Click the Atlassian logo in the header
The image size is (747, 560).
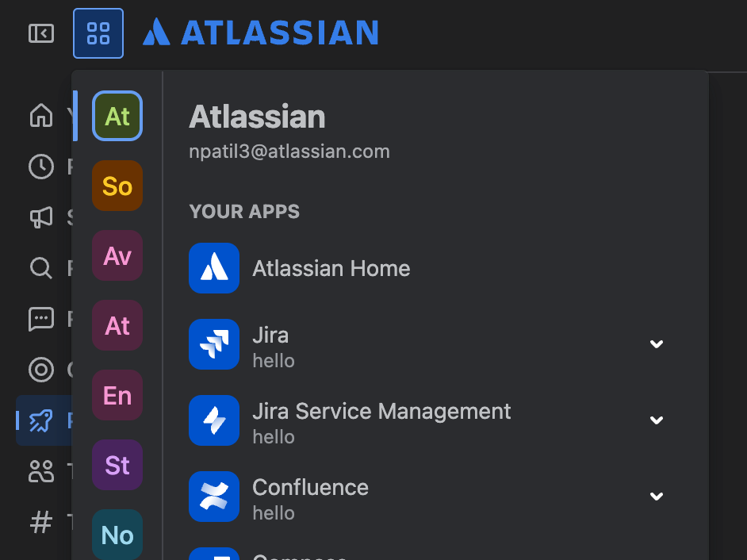(x=261, y=33)
